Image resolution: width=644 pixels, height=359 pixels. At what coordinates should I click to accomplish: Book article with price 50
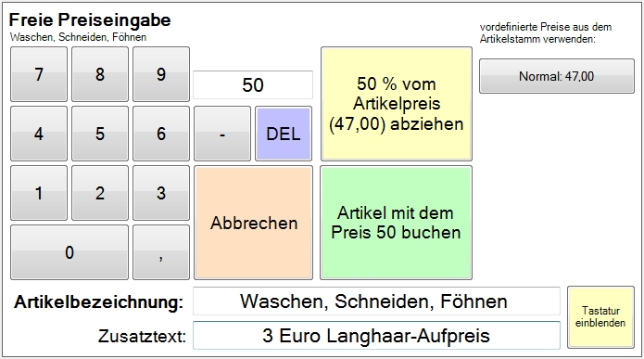[396, 223]
